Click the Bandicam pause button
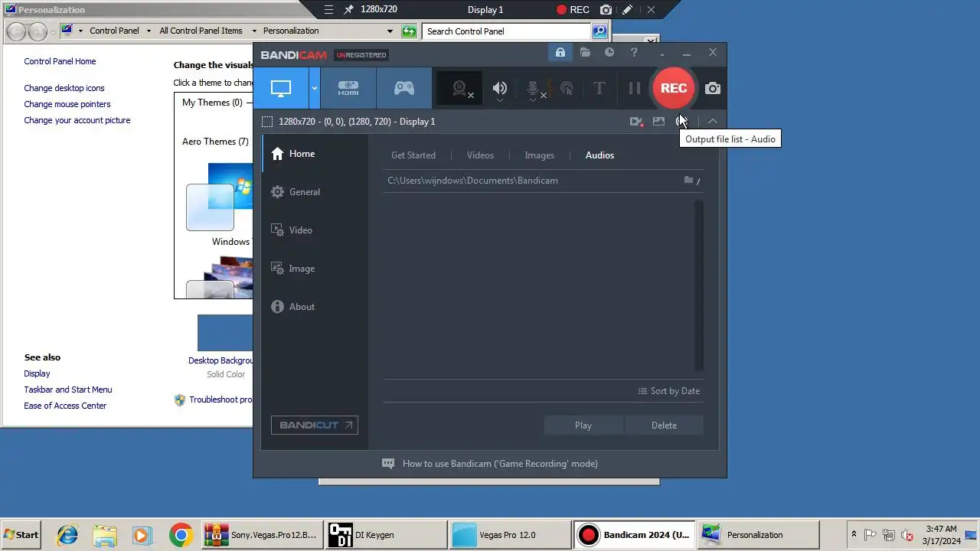This screenshot has height=551, width=980. coord(634,88)
